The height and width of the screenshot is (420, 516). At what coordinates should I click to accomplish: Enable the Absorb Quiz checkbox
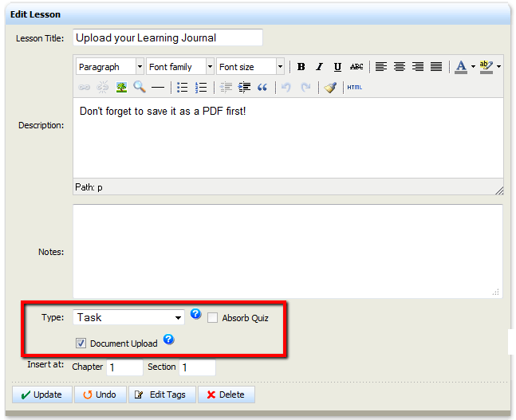point(212,318)
